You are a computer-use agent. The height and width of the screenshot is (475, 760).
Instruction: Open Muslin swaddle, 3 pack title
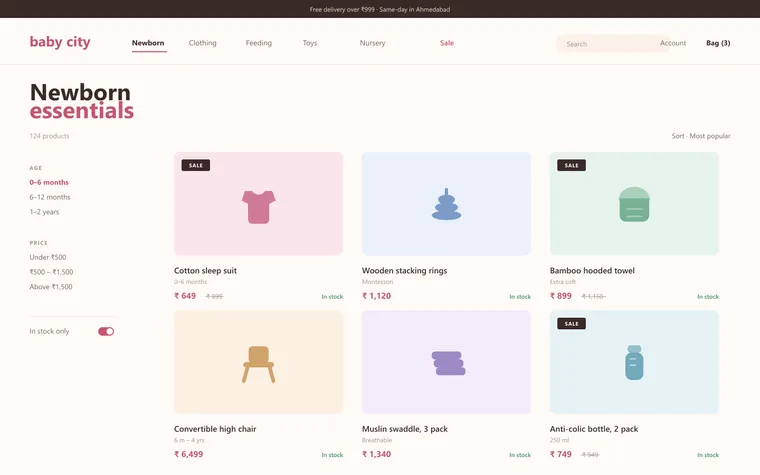[405, 429]
